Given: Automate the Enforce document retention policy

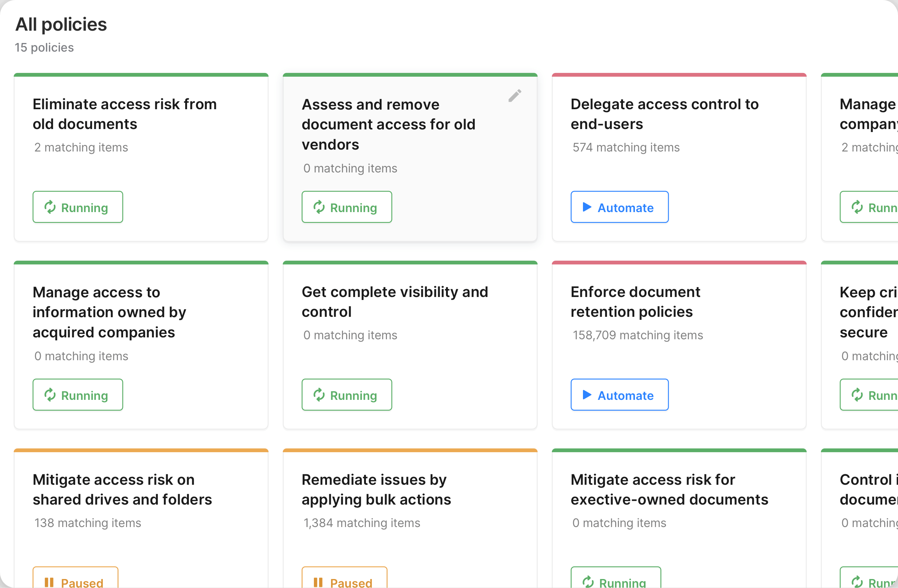Looking at the screenshot, I should pos(619,395).
